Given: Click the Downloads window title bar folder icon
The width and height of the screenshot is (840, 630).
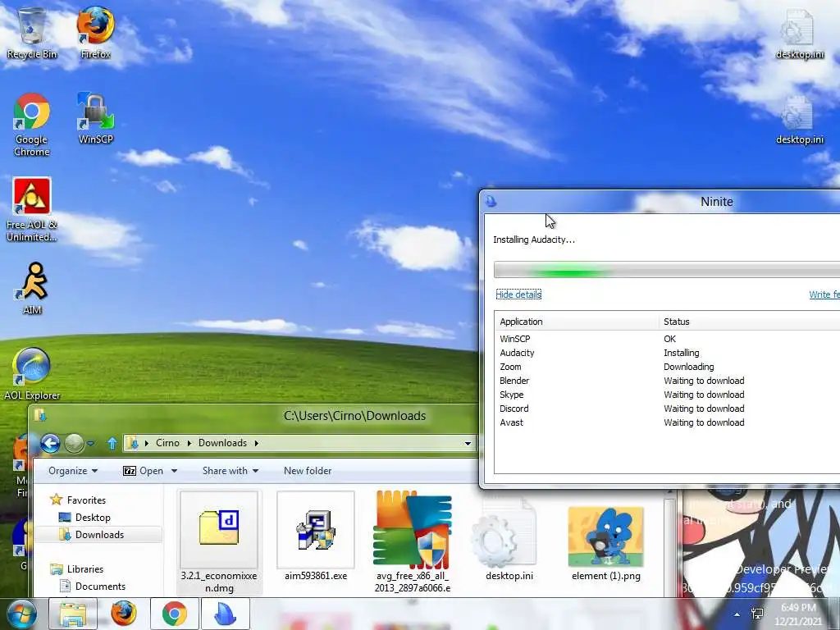Looking at the screenshot, I should 40,415.
